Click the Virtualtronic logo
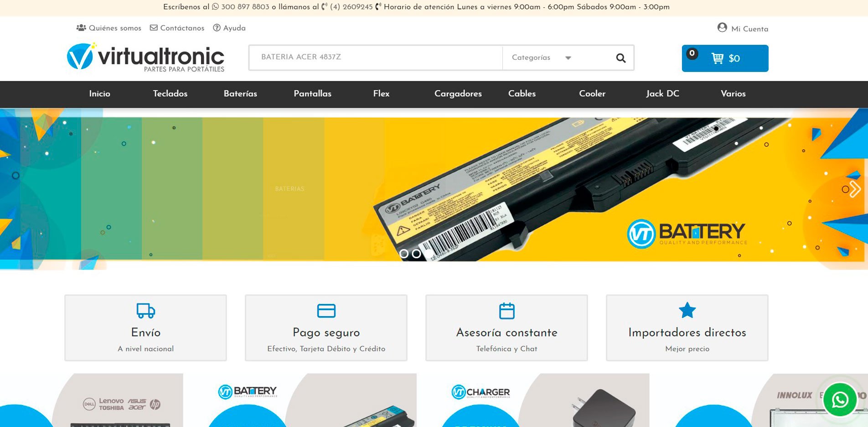The width and height of the screenshot is (868, 427). coord(145,57)
